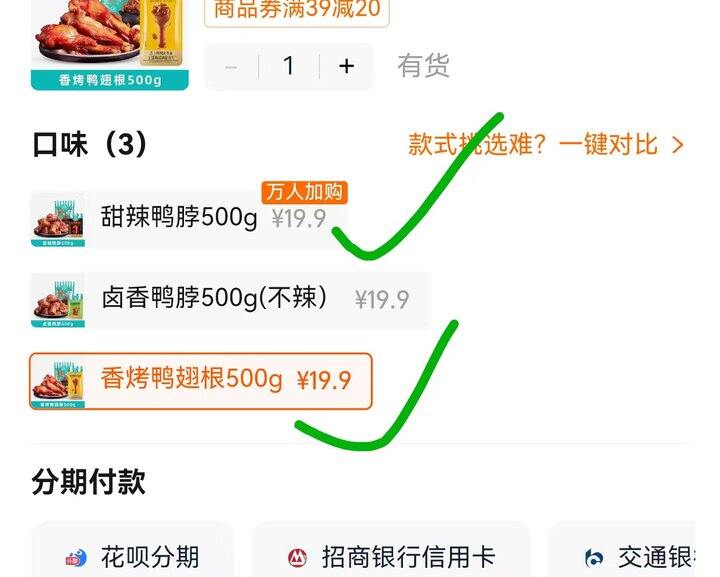The height and width of the screenshot is (577, 720).
Task: Decrease quantity with the minus button
Action: tap(231, 67)
